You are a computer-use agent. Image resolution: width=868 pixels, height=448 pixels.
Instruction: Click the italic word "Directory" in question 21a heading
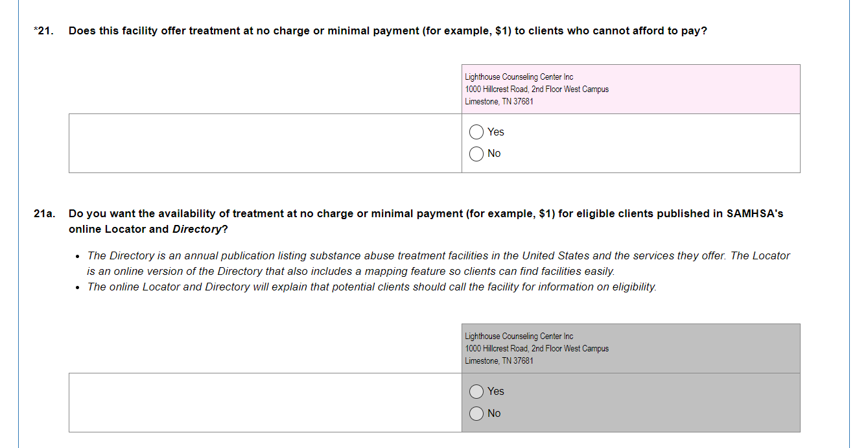coord(196,230)
